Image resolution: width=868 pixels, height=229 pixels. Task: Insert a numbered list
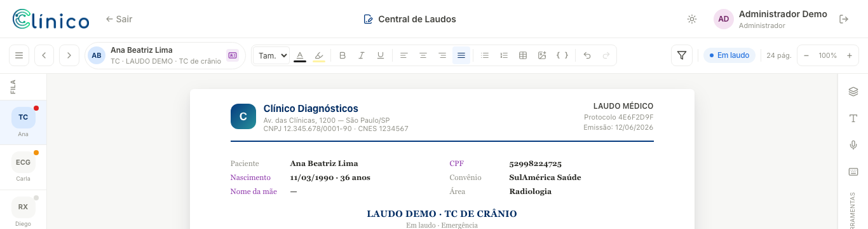click(504, 55)
